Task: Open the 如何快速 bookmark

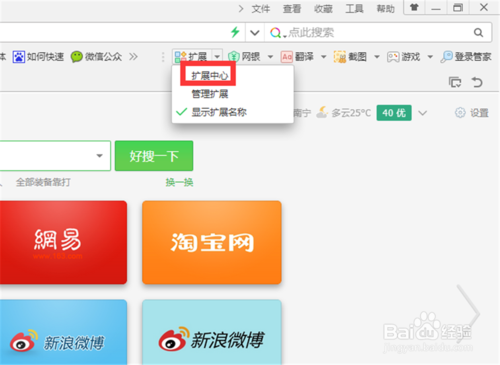Action: click(x=38, y=57)
